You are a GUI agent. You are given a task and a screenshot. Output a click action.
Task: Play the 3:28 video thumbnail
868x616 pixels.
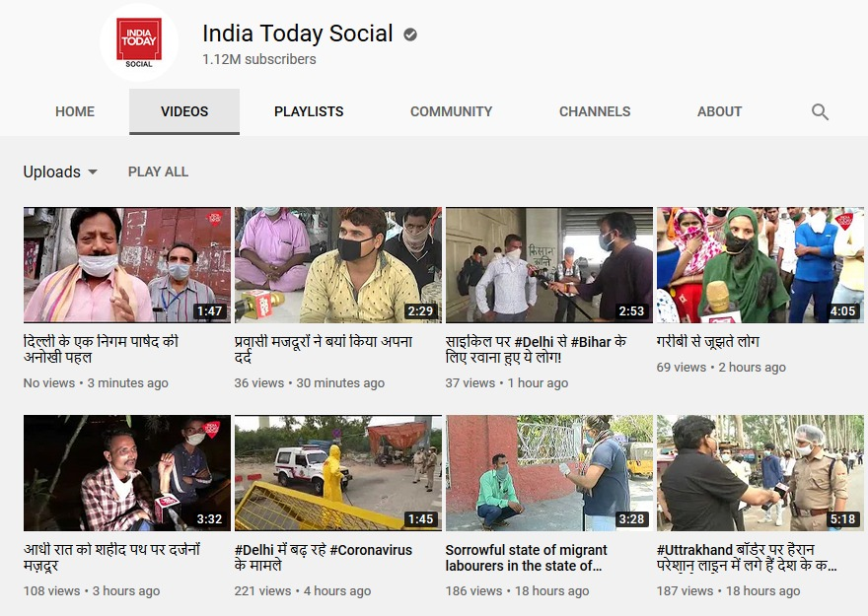coord(549,473)
